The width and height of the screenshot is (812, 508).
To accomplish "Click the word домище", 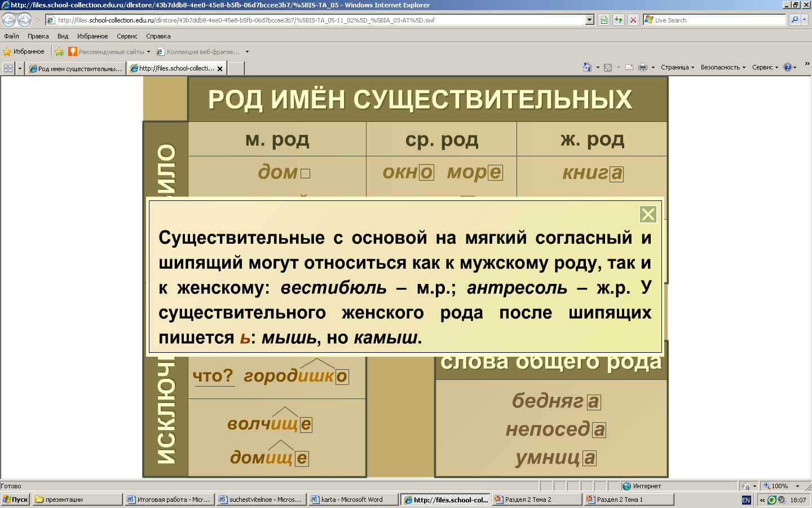I will pos(269,457).
